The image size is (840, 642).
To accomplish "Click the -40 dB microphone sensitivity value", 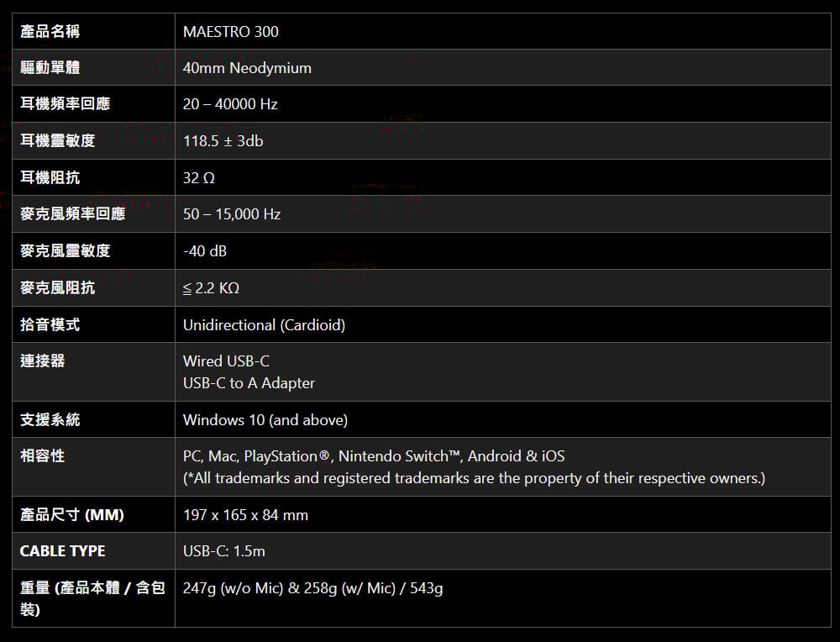I will pyautogui.click(x=205, y=251).
